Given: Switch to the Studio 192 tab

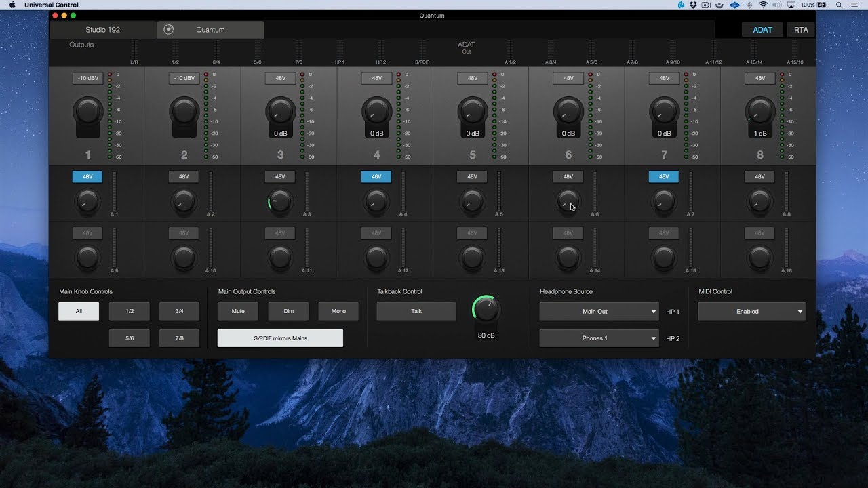Looking at the screenshot, I should pyautogui.click(x=102, y=30).
